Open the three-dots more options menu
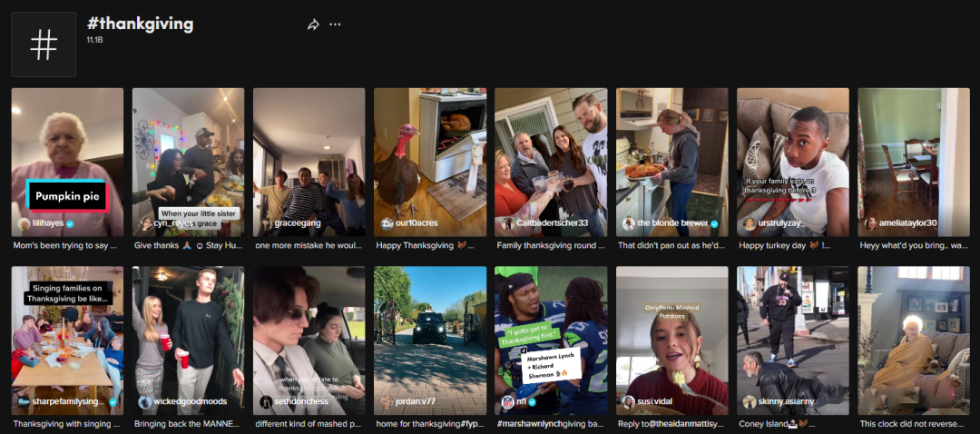Screen dimensions: 980x434 [335, 25]
